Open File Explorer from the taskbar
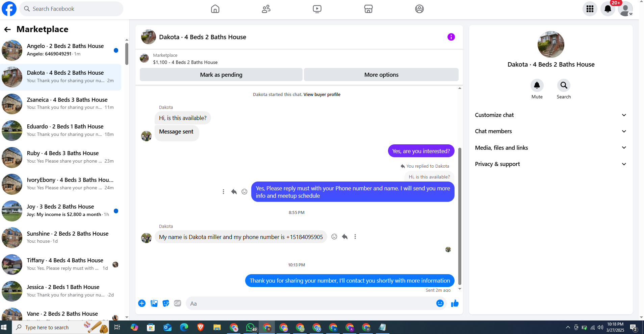The height and width of the screenshot is (334, 644). (x=217, y=327)
